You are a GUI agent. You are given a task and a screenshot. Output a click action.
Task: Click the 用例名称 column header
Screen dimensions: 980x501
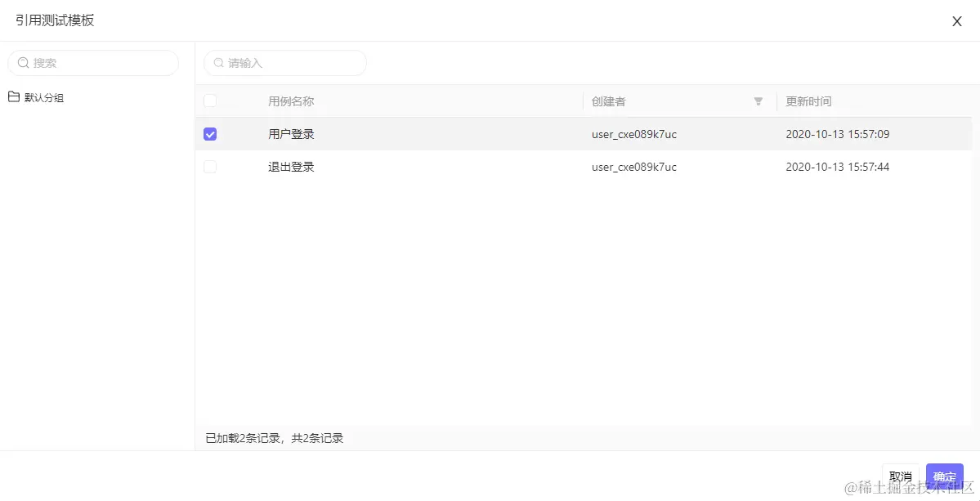(291, 101)
